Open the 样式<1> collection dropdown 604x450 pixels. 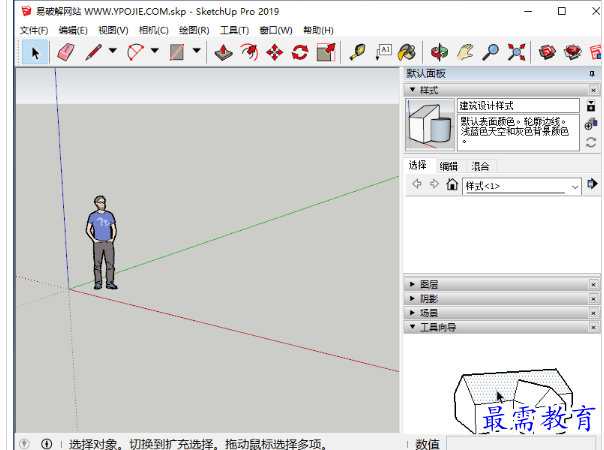point(522,186)
